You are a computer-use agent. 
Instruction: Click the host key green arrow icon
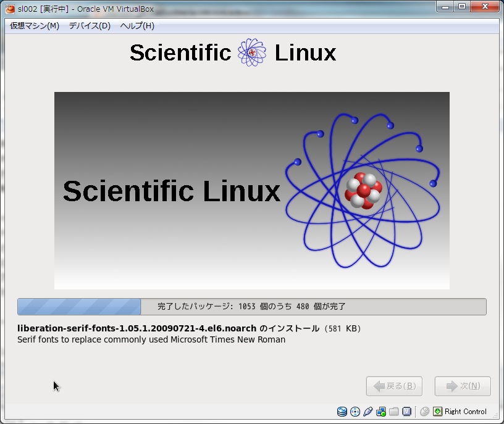[x=437, y=412]
